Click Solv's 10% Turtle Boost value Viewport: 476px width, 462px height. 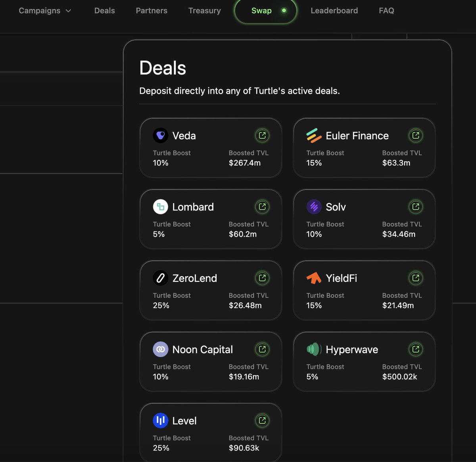coord(314,234)
